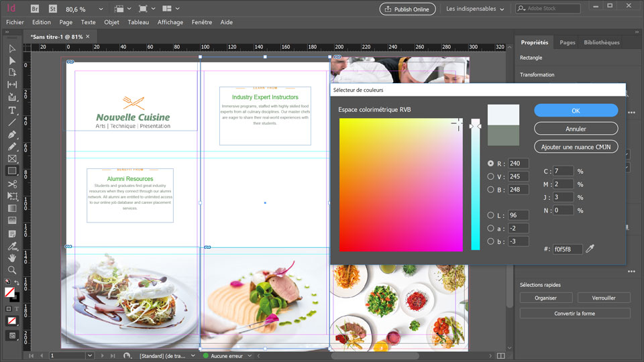Select the Zoom magnifier tool

pyautogui.click(x=12, y=269)
